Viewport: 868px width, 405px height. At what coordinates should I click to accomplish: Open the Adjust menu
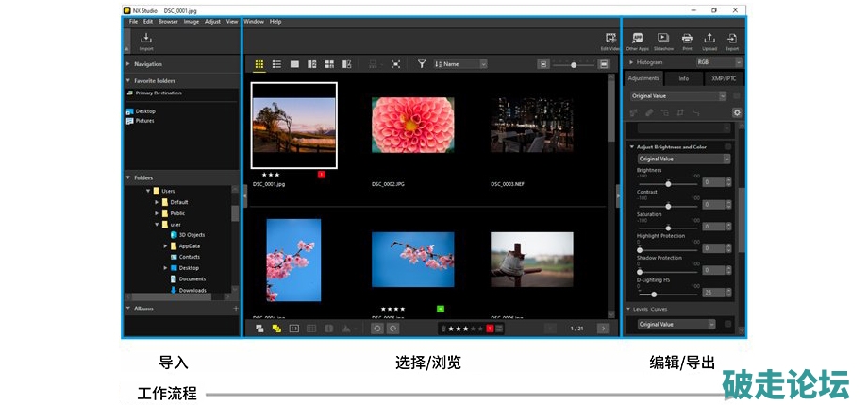click(x=212, y=21)
